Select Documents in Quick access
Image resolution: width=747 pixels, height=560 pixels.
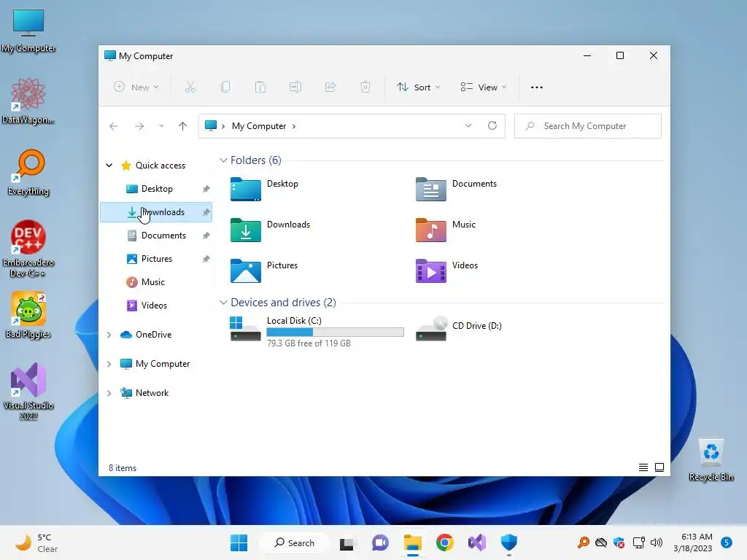tap(156, 236)
